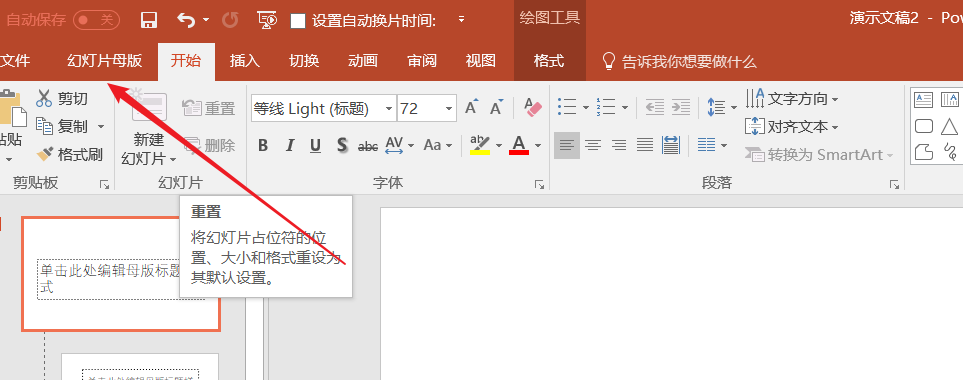Image resolution: width=963 pixels, height=380 pixels.
Task: Click the Distributed alignment icon
Action: [x=671, y=145]
